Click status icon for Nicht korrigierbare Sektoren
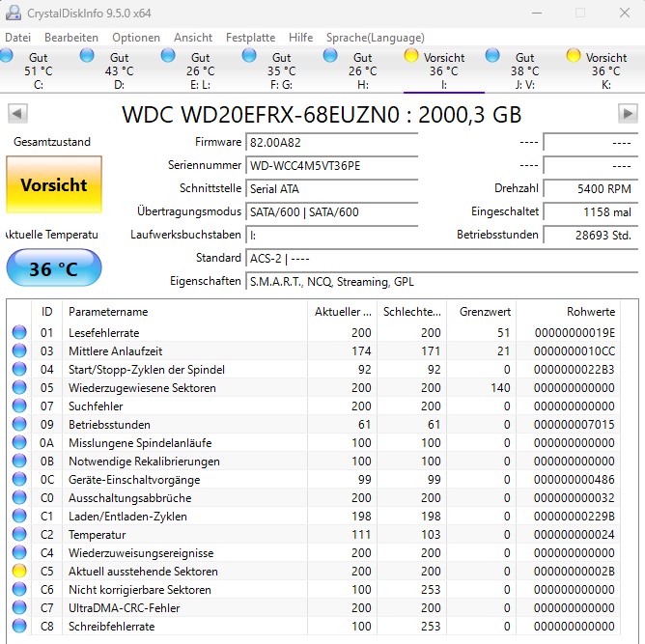Image resolution: width=645 pixels, height=644 pixels. 19,589
